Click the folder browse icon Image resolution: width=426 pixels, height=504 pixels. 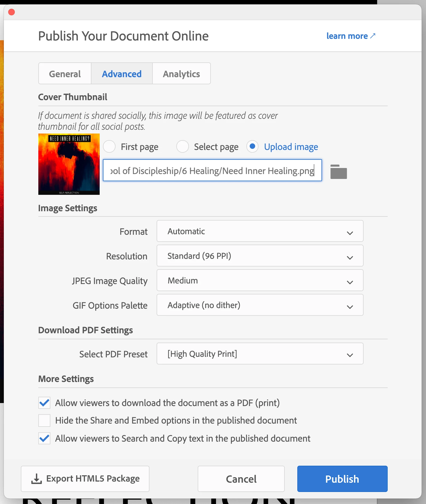[338, 172]
